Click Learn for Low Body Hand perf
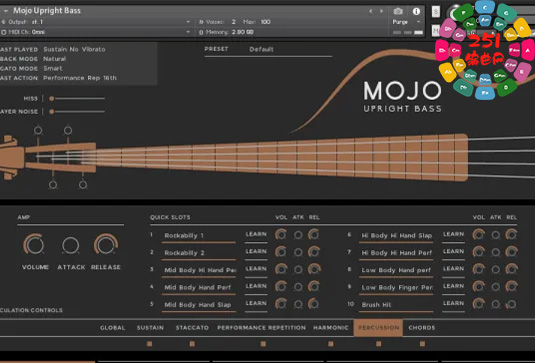 click(x=453, y=269)
